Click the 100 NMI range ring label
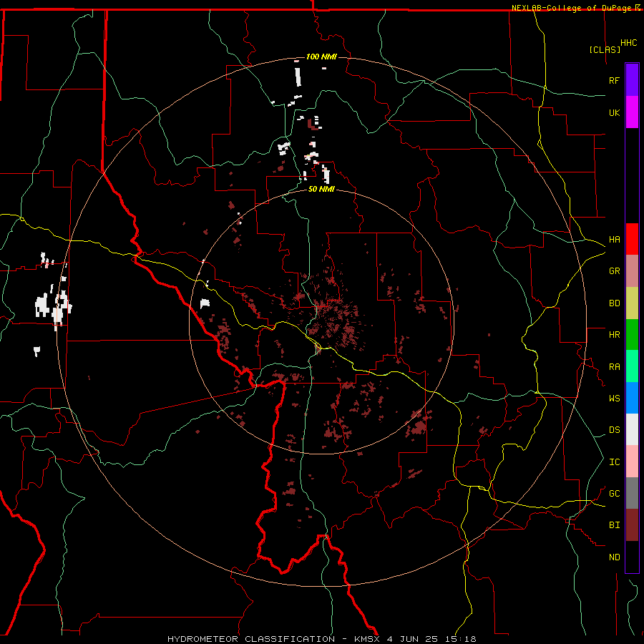644x644 pixels. [x=321, y=57]
